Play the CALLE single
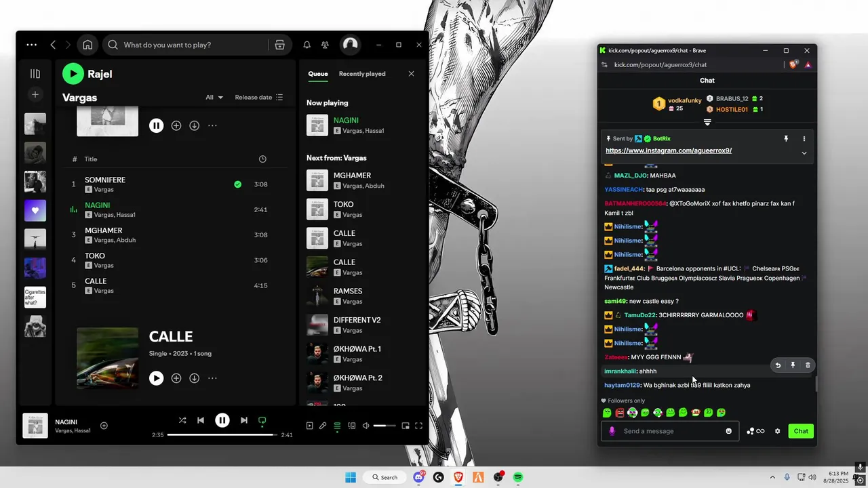Viewport: 868px width, 488px height. pos(156,378)
